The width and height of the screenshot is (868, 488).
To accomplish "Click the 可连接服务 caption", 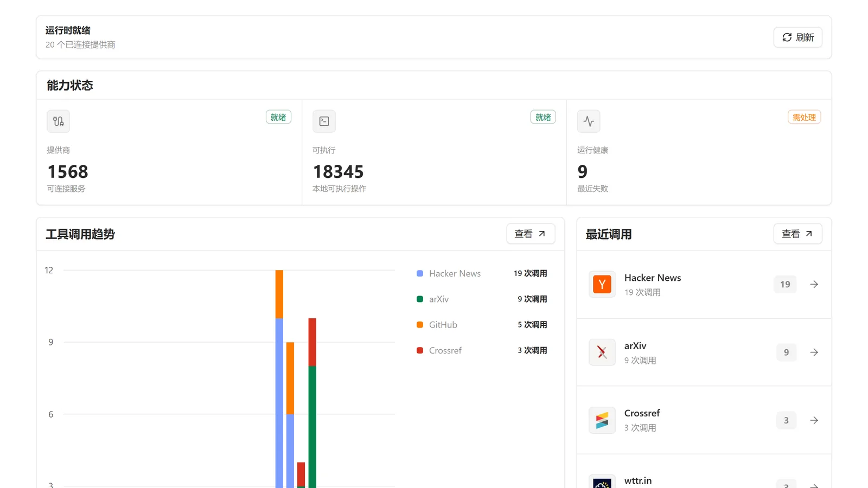I will tap(66, 189).
